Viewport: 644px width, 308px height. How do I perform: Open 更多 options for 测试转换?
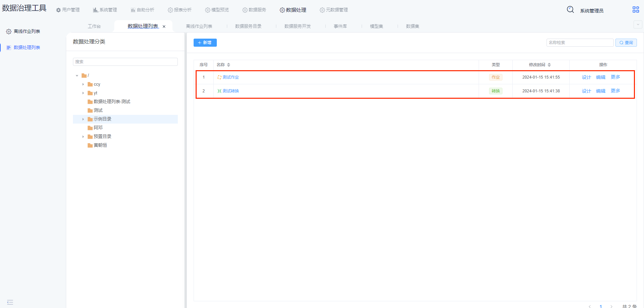[x=615, y=91]
